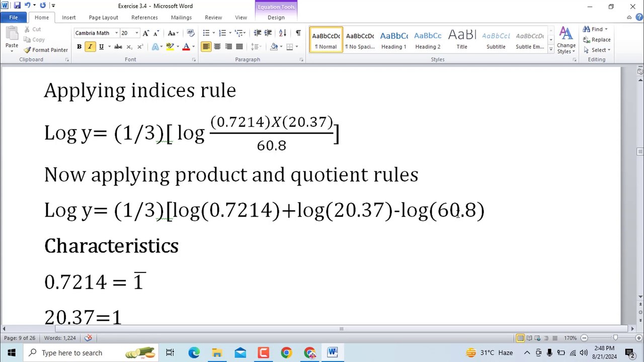
Task: Toggle Italic formatting
Action: coord(90,47)
